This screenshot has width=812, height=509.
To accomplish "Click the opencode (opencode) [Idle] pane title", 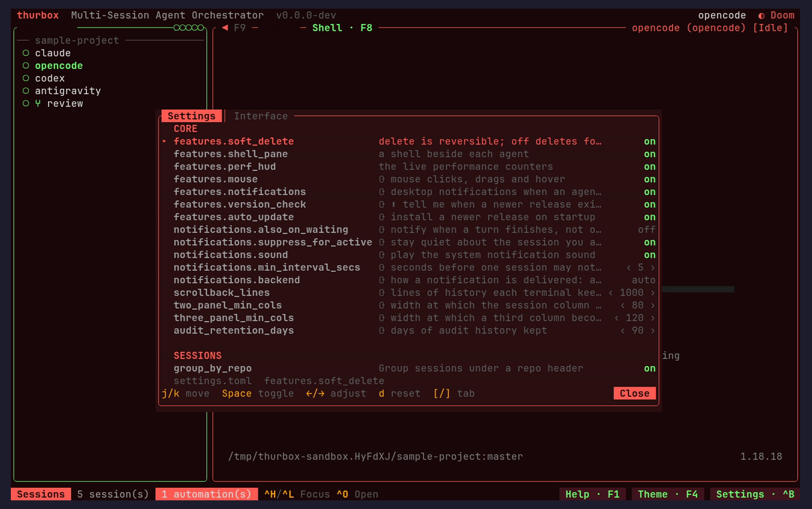I will 710,28.
